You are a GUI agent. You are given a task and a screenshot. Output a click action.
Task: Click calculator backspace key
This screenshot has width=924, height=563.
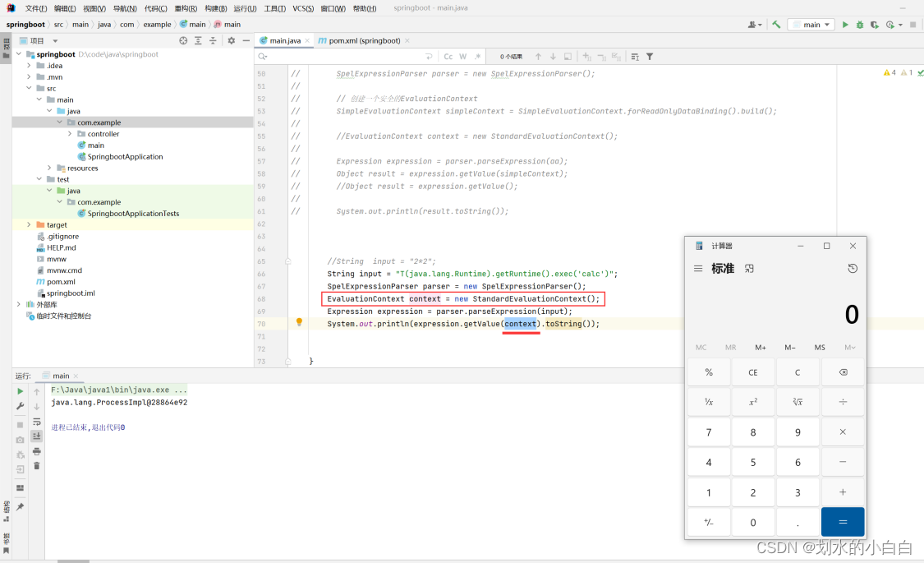(x=843, y=372)
